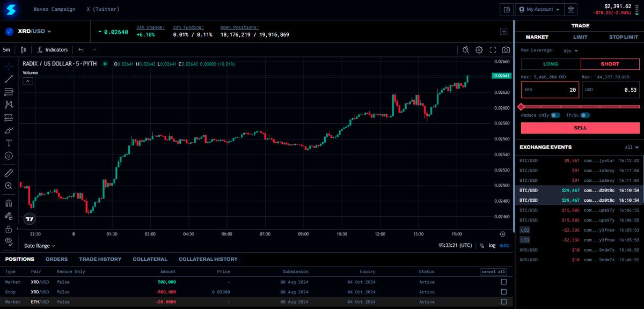Open the Max Leverage 99x dropdown
The height and width of the screenshot is (309, 644).
point(571,51)
